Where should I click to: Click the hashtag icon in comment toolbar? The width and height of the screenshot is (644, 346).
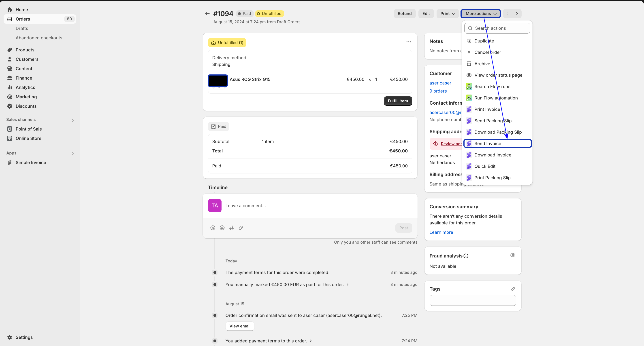(232, 228)
